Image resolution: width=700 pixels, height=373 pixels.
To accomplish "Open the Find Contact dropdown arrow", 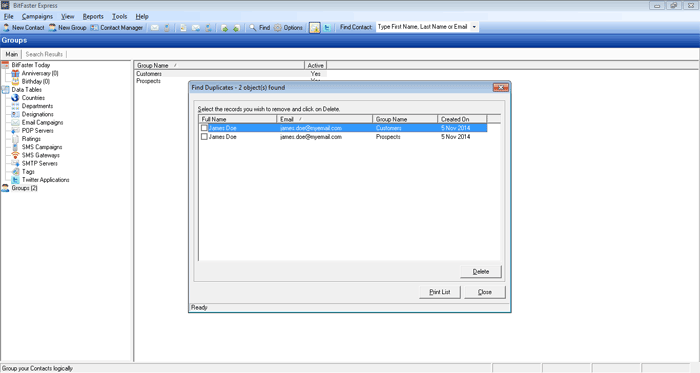I will pyautogui.click(x=474, y=27).
